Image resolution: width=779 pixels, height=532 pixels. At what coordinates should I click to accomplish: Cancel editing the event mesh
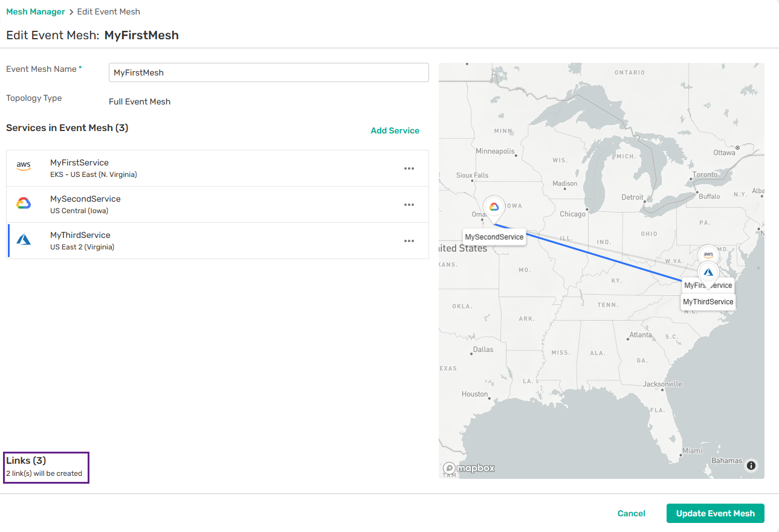(631, 513)
